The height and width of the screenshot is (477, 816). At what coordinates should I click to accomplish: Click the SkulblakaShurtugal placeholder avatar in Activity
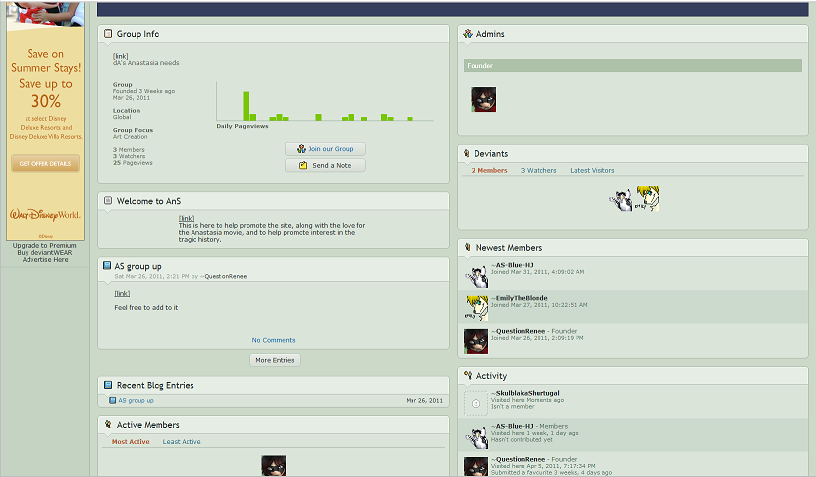(x=476, y=403)
